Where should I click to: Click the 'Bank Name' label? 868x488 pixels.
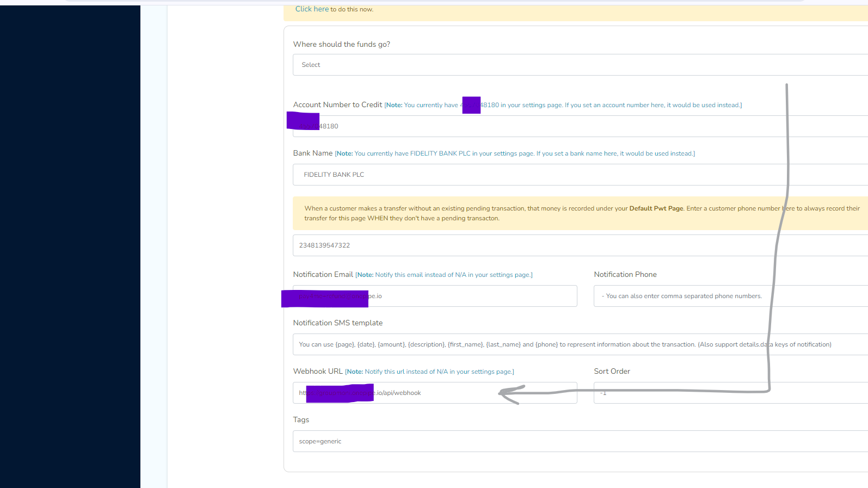(x=313, y=153)
